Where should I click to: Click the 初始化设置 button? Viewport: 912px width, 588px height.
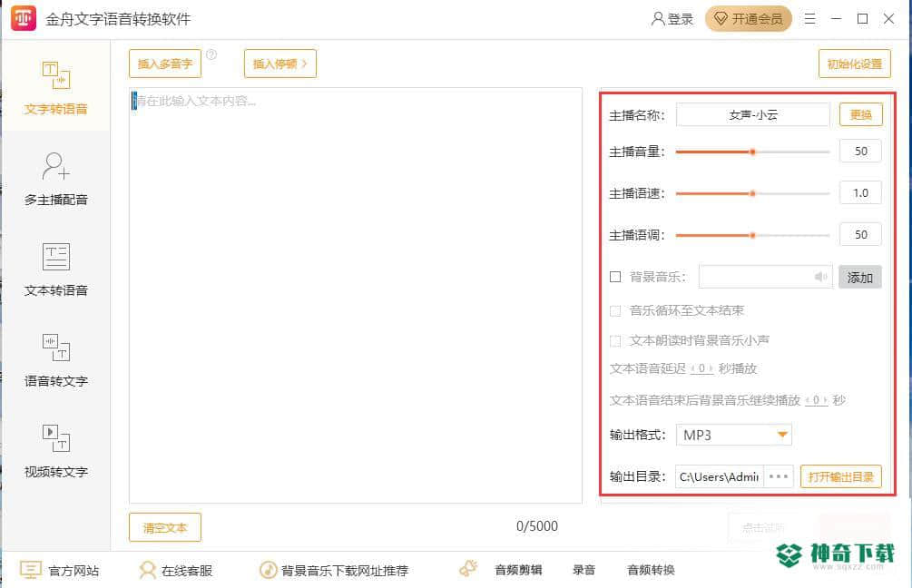click(x=855, y=64)
